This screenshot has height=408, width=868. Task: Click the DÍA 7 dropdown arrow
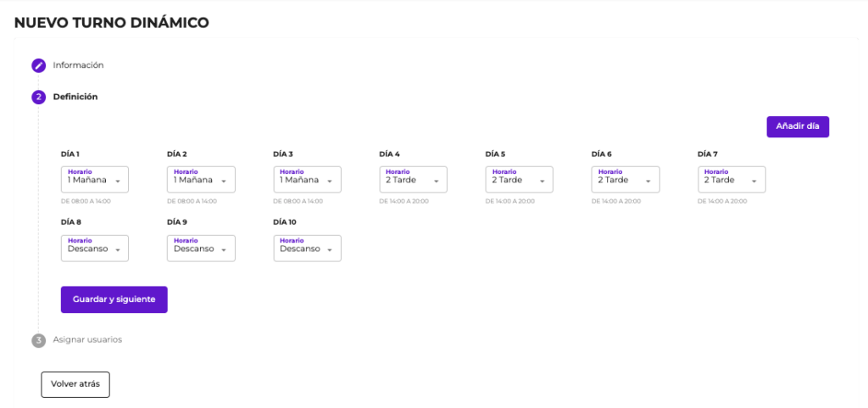pos(754,181)
